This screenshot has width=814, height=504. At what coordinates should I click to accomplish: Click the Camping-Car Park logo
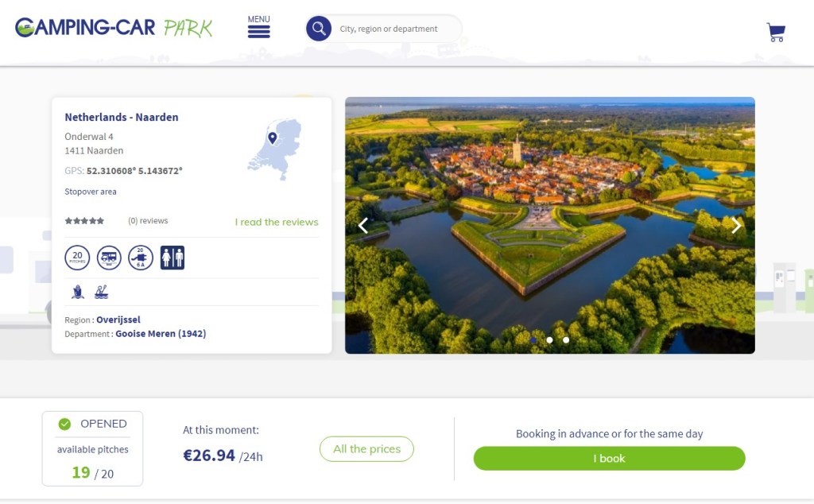[114, 28]
